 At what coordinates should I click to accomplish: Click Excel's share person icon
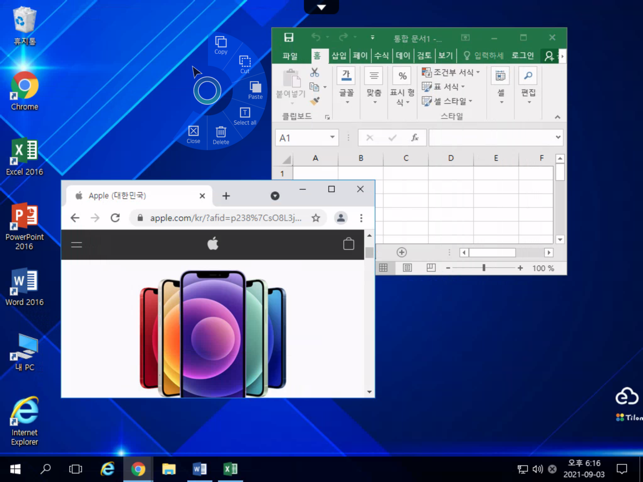[549, 56]
